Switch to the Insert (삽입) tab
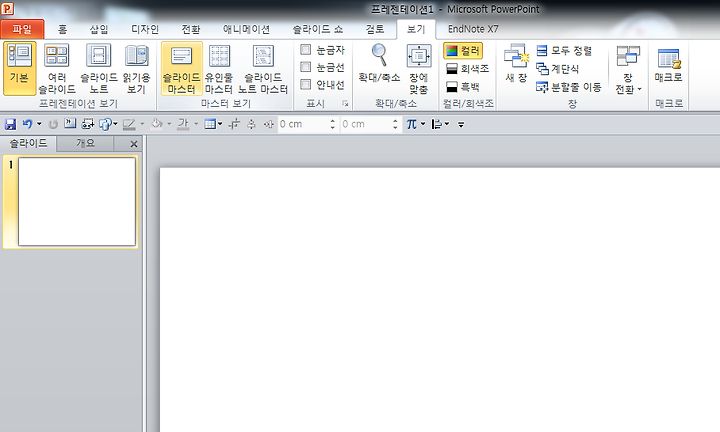This screenshot has height=432, width=720. (x=99, y=29)
